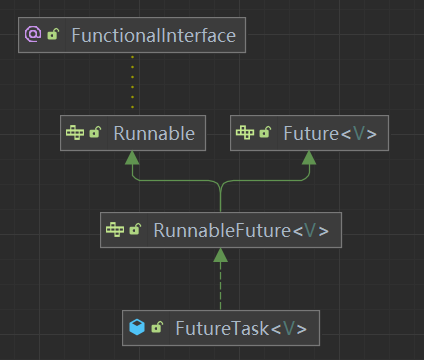Click the blue class icon on FutureTask<V>
This screenshot has height=360, width=424.
[x=137, y=327]
